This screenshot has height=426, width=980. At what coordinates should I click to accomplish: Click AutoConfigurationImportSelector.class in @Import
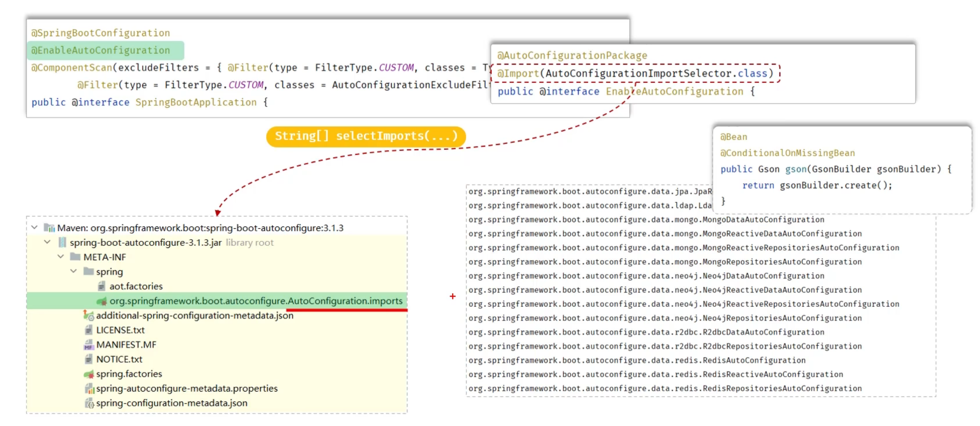point(656,73)
